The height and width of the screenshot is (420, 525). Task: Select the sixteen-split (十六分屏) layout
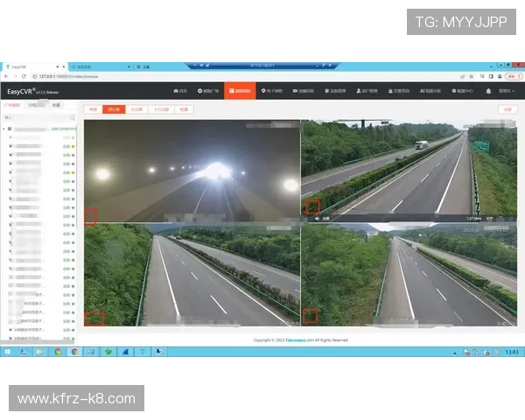point(160,109)
